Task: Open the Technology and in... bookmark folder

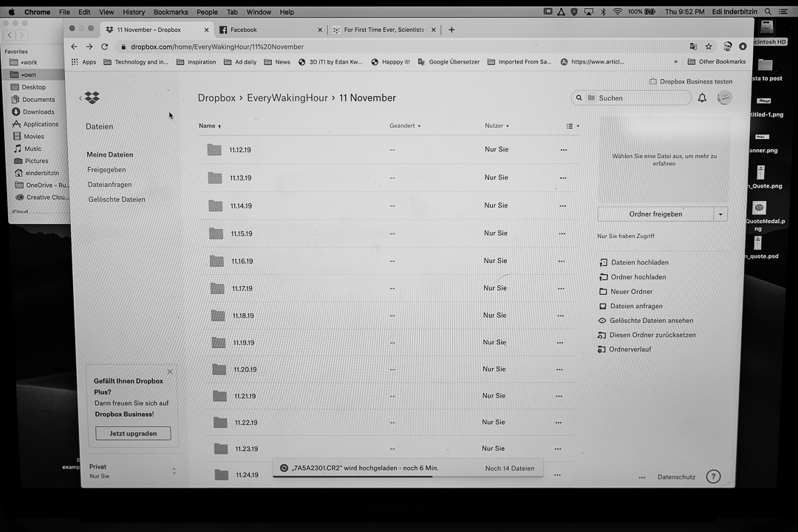Action: (x=136, y=62)
